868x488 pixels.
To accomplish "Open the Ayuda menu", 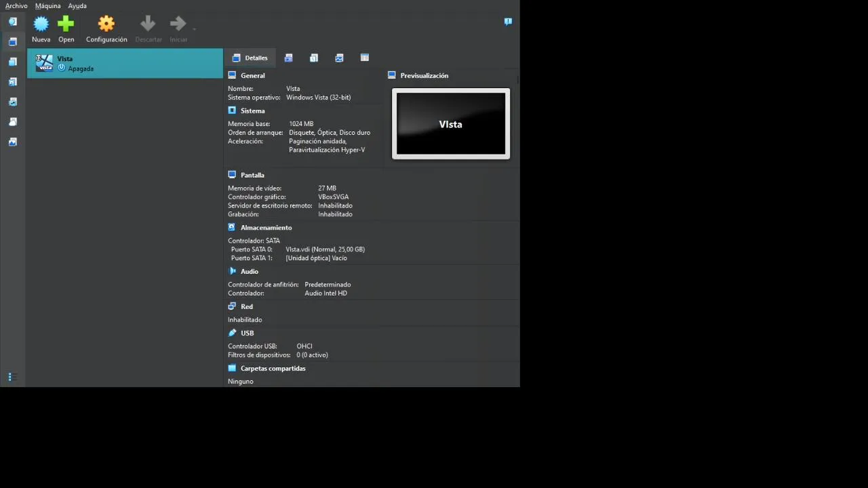I will click(77, 5).
